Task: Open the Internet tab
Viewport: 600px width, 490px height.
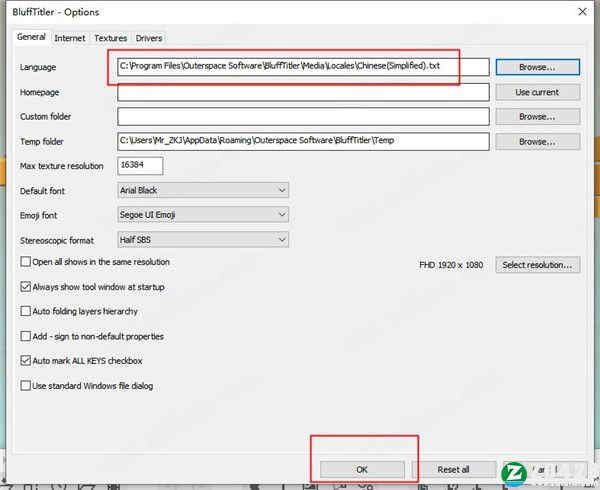Action: [x=70, y=38]
